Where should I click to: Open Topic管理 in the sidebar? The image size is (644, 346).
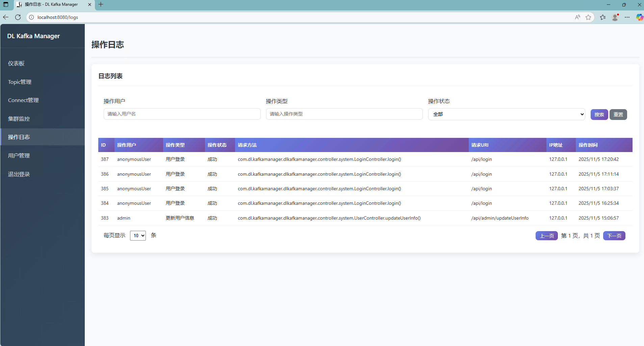click(x=43, y=82)
